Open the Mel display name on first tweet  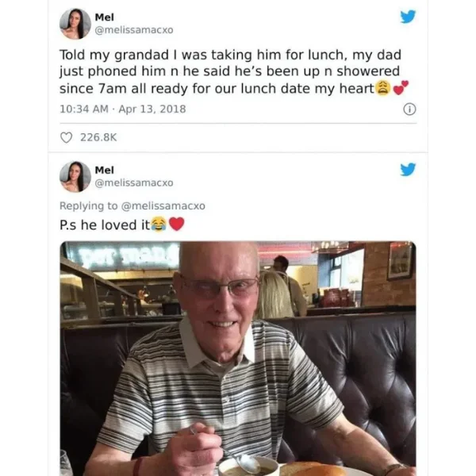point(105,17)
